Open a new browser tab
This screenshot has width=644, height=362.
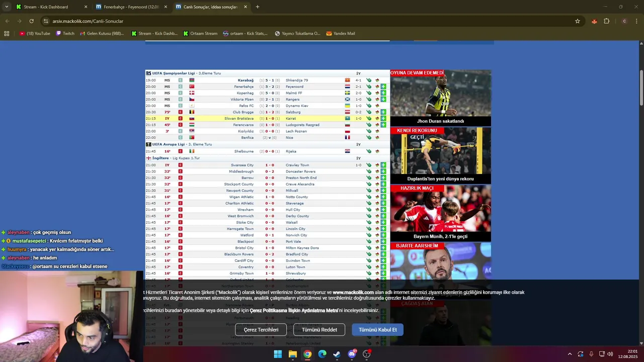[258, 7]
